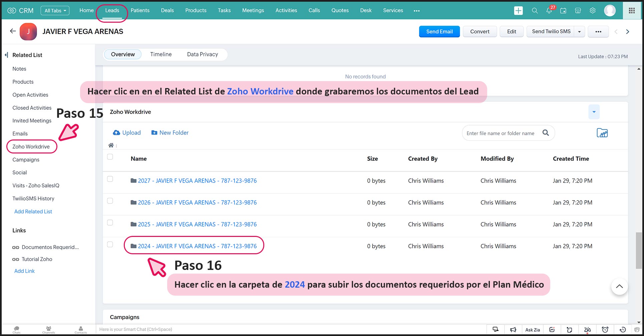Image resolution: width=644 pixels, height=336 pixels.
Task: Click the apps grid launcher icon
Action: point(632,11)
